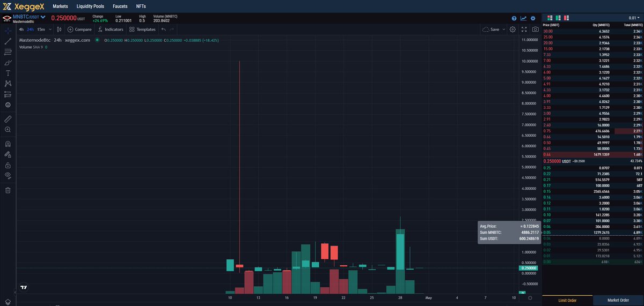This screenshot has height=306, width=644.
Task: Open the time axis settings gear
Action: click(x=530, y=297)
